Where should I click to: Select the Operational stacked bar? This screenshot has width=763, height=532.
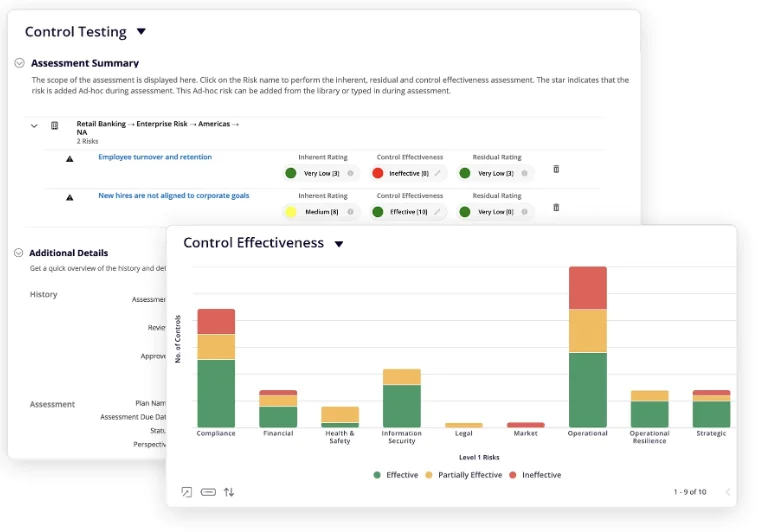(x=588, y=347)
